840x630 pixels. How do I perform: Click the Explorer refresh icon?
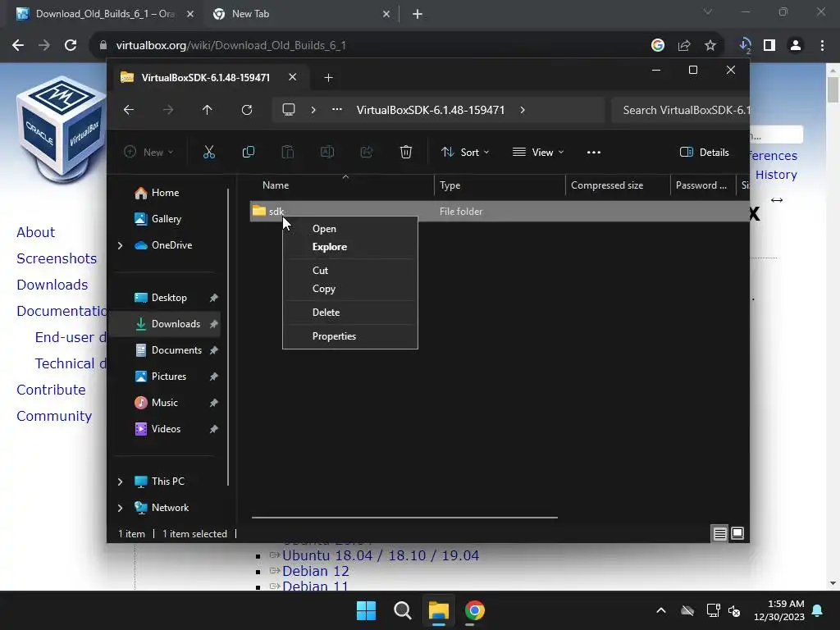tap(246, 110)
